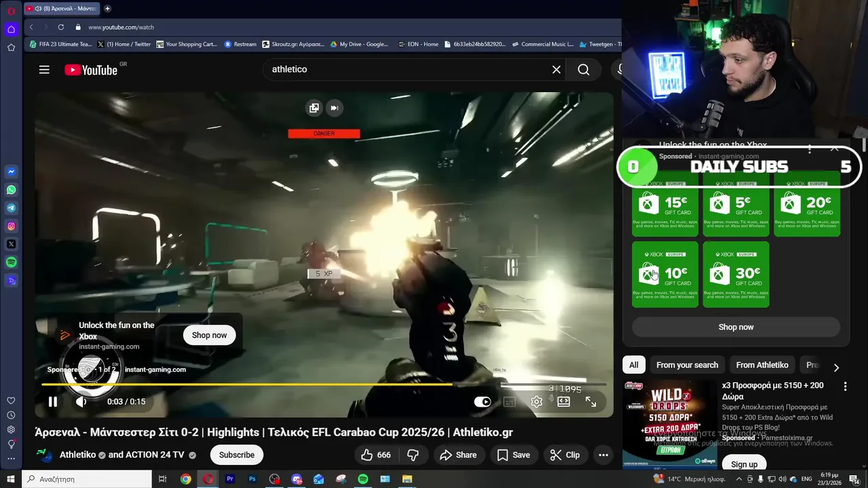Viewport: 868px width, 488px height.
Task: Open player settings gear
Action: [x=536, y=401]
